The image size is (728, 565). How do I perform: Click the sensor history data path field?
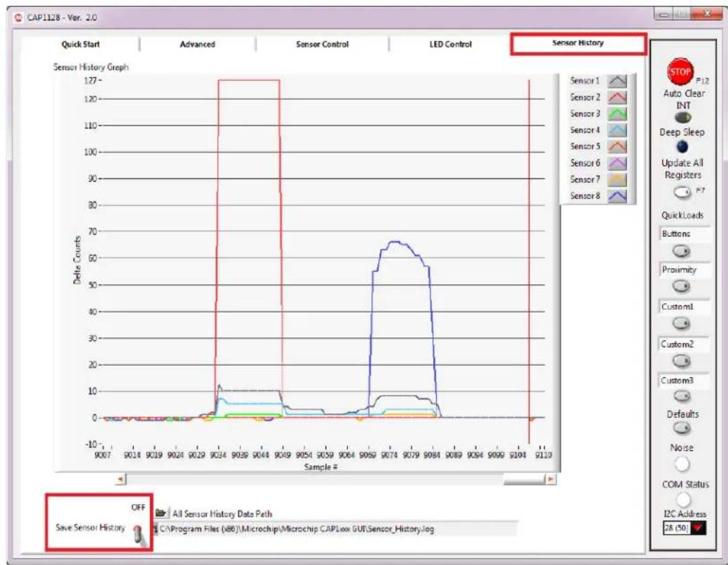pos(336,529)
